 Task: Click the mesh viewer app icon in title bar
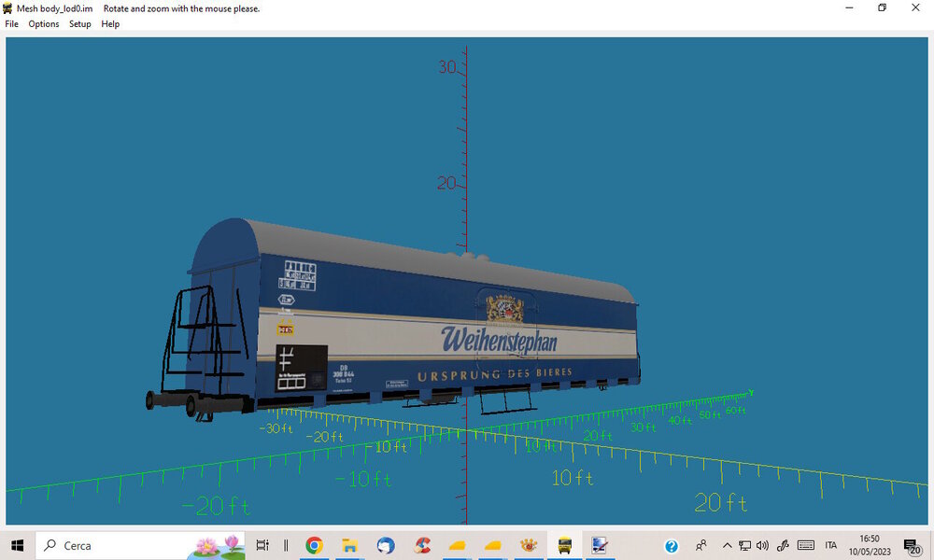pyautogui.click(x=7, y=8)
